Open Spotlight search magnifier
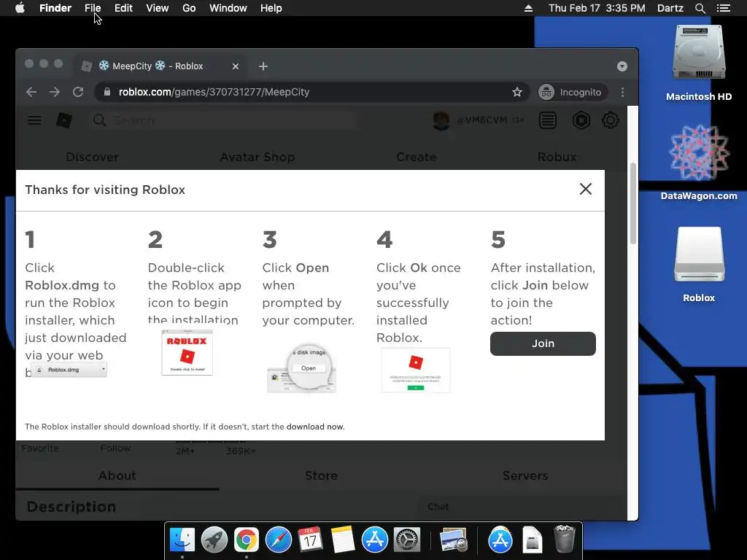 (700, 8)
